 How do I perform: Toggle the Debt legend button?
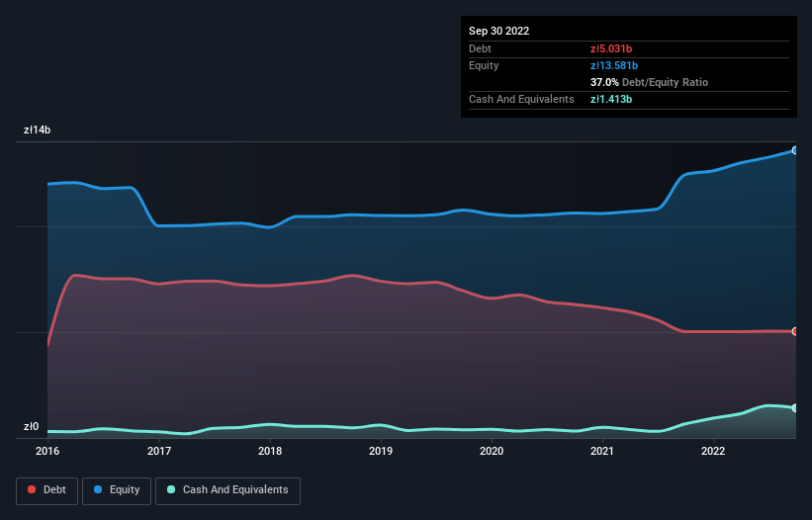[46, 490]
